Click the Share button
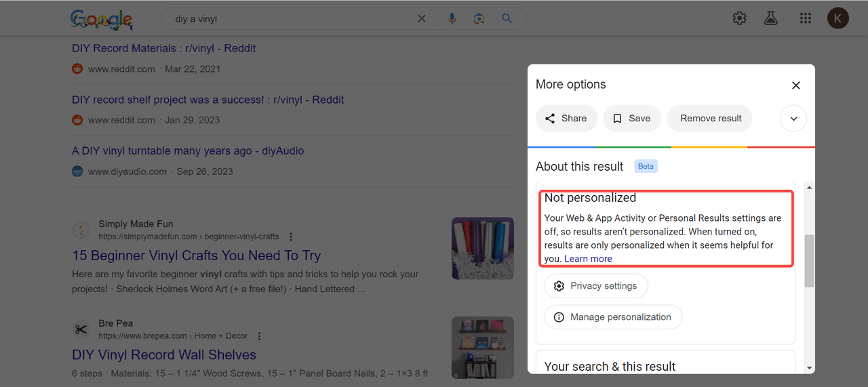 [x=566, y=118]
